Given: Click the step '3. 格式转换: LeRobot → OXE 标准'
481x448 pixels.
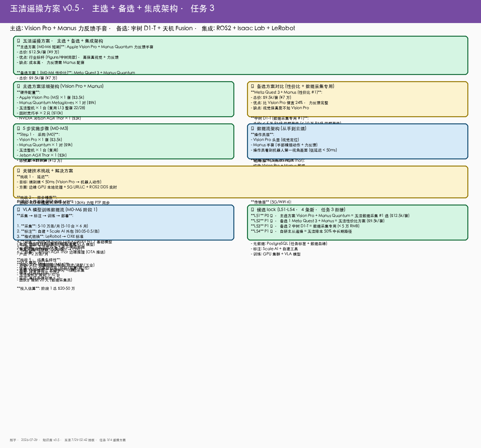Looking at the screenshot, I should (50, 236).
